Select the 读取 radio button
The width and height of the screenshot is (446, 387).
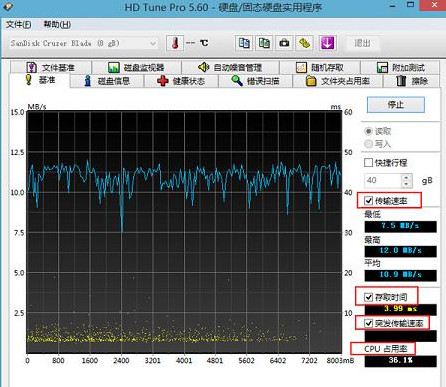pyautogui.click(x=369, y=131)
